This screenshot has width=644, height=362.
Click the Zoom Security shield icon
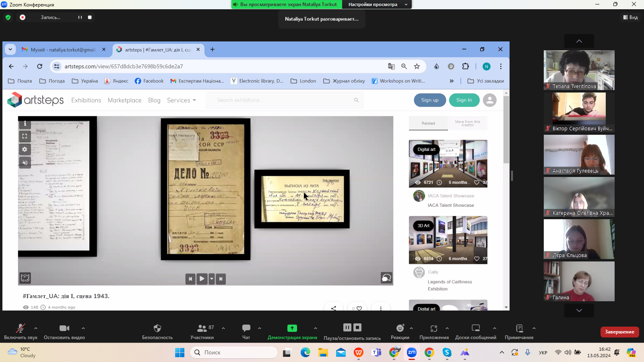point(157,328)
